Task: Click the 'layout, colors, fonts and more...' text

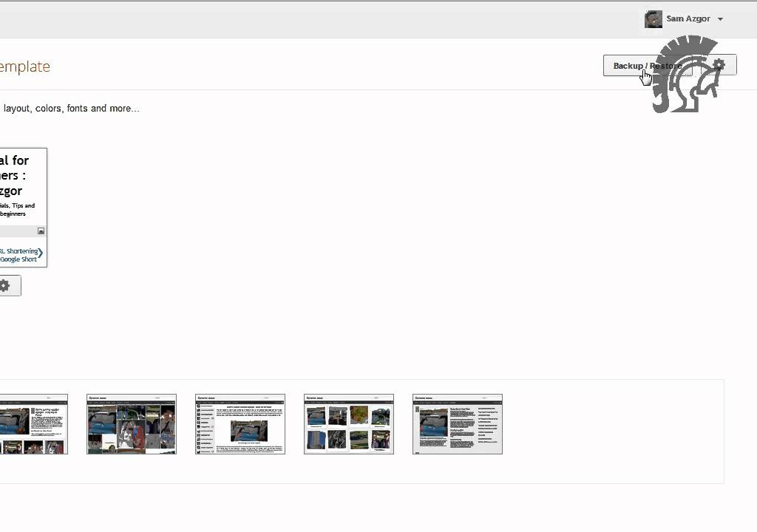Action: [71, 108]
